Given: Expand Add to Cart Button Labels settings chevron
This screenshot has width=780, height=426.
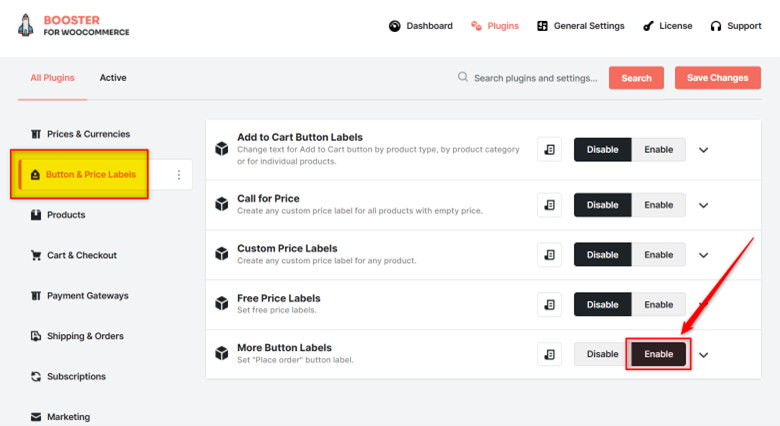Looking at the screenshot, I should [x=703, y=150].
